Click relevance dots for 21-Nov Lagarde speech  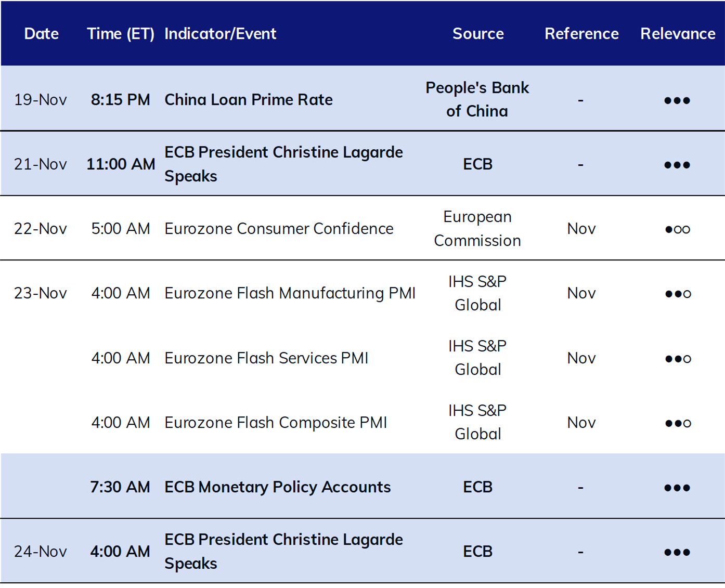click(677, 165)
